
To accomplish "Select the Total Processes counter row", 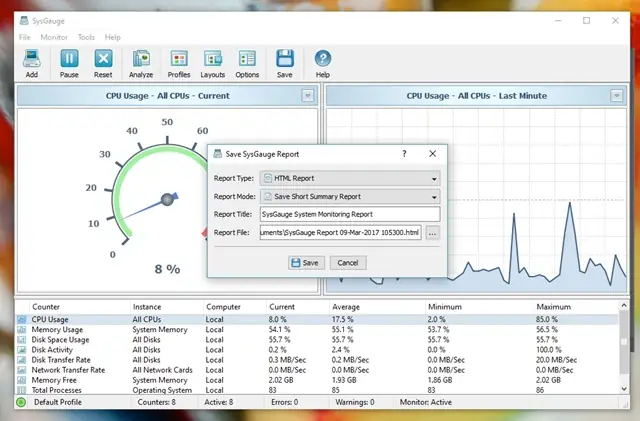I will (x=317, y=390).
